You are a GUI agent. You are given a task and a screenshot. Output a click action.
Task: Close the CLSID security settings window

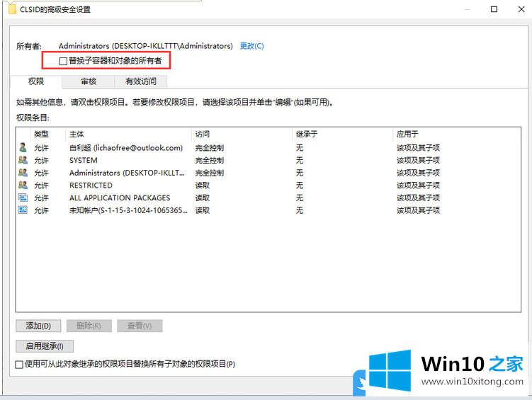pos(521,9)
